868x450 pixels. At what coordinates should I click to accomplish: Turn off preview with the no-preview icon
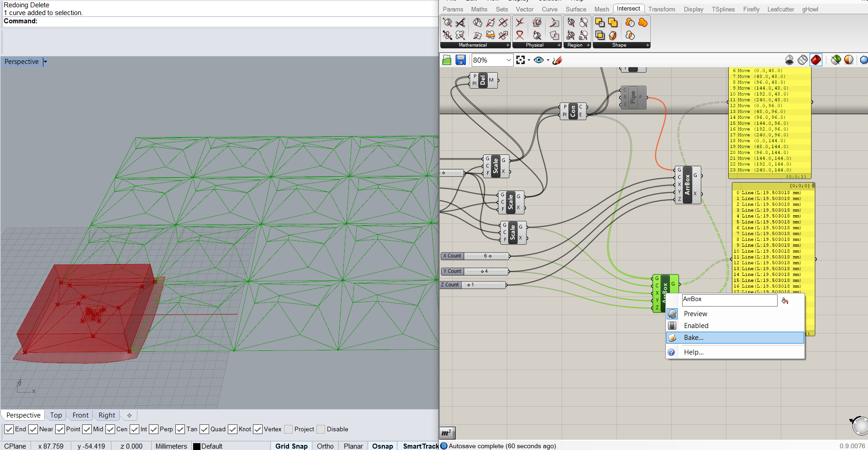click(x=789, y=60)
